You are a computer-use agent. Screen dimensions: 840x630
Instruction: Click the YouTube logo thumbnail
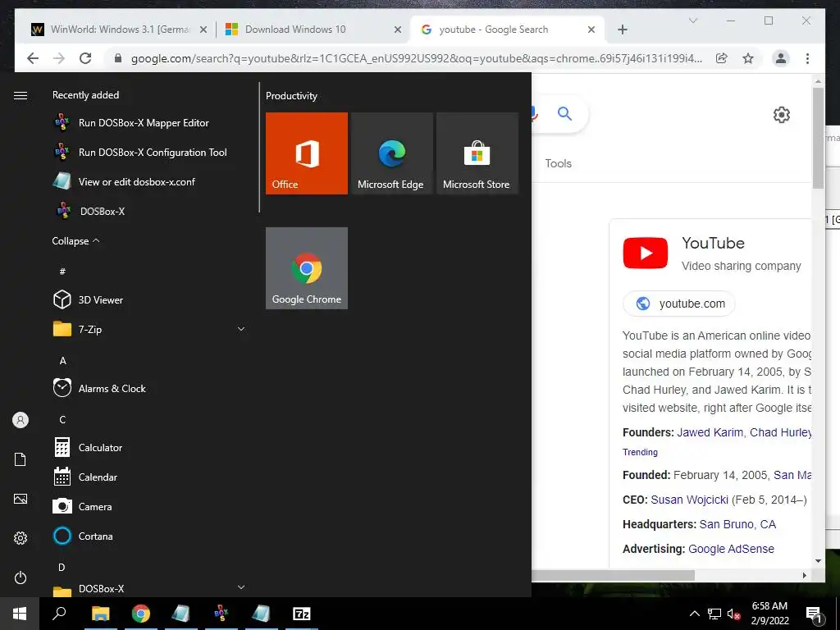click(x=645, y=253)
